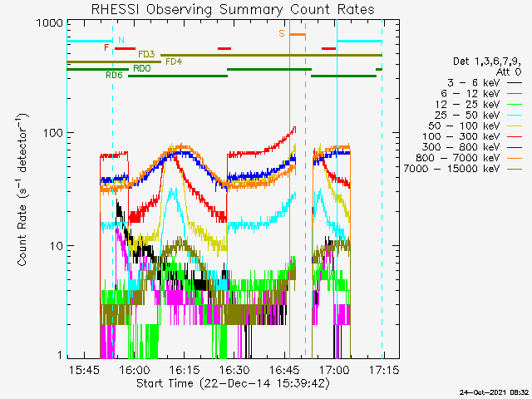Click the black legend line for 3-6 keV

click(x=515, y=83)
